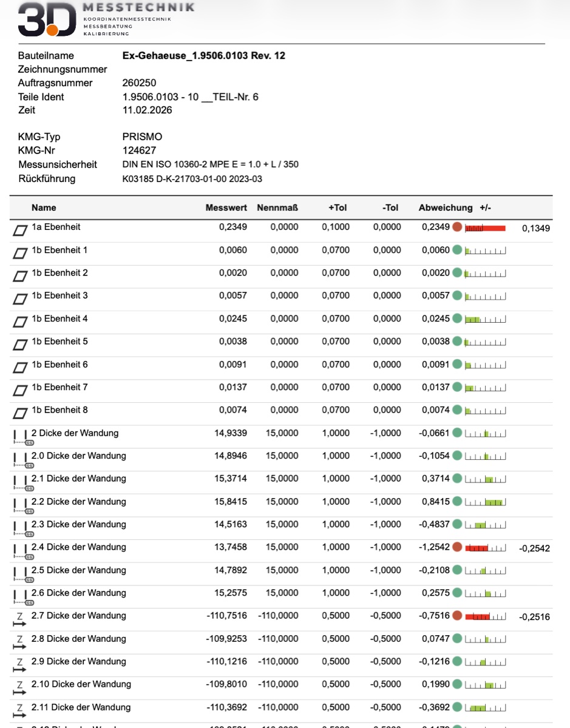The height and width of the screenshot is (728, 570).
Task: Click Abweichung value -0,4837
Action: pos(434,525)
